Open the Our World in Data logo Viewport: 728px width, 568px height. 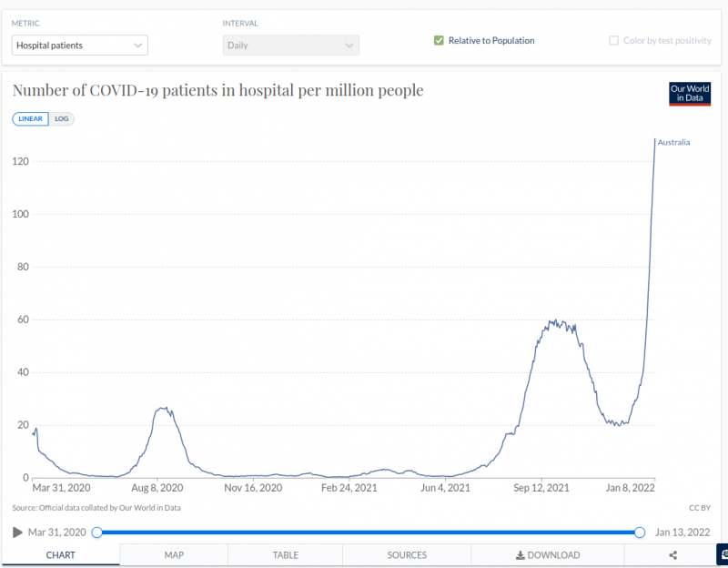pyautogui.click(x=689, y=94)
